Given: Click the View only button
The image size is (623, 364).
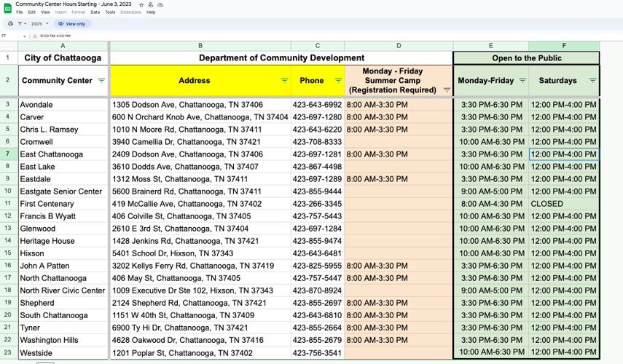Looking at the screenshot, I should 71,24.
